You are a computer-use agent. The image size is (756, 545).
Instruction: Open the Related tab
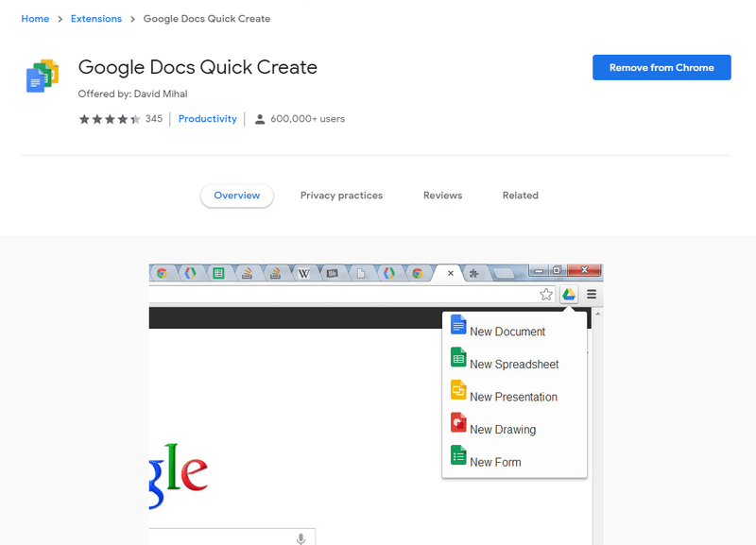coord(521,196)
